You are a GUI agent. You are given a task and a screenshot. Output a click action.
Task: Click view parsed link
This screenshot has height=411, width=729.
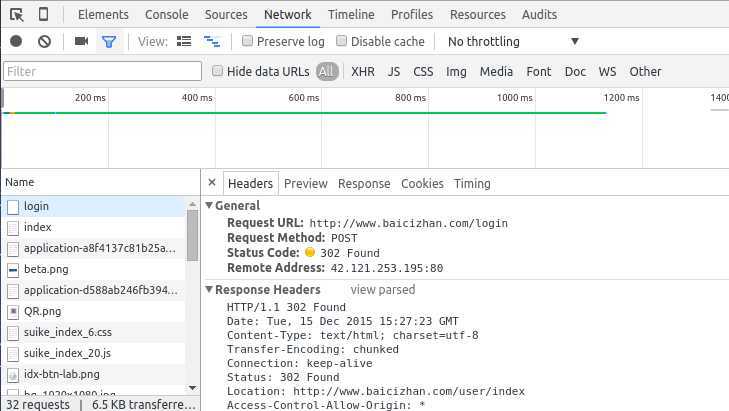pos(383,290)
